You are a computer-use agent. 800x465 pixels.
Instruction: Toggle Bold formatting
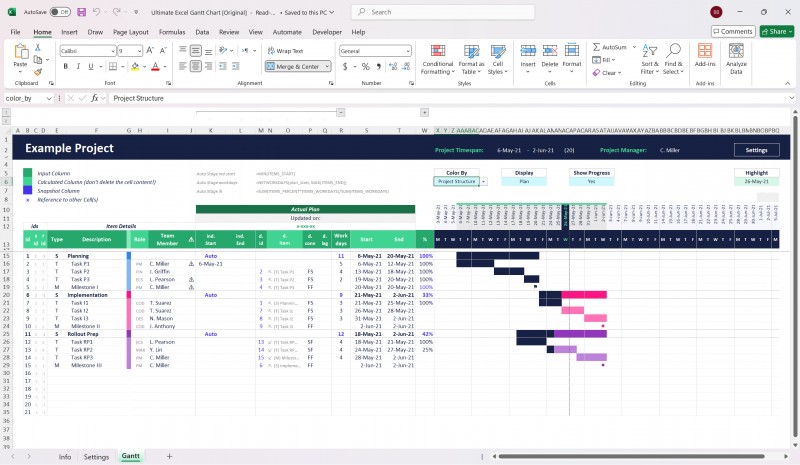coord(65,66)
